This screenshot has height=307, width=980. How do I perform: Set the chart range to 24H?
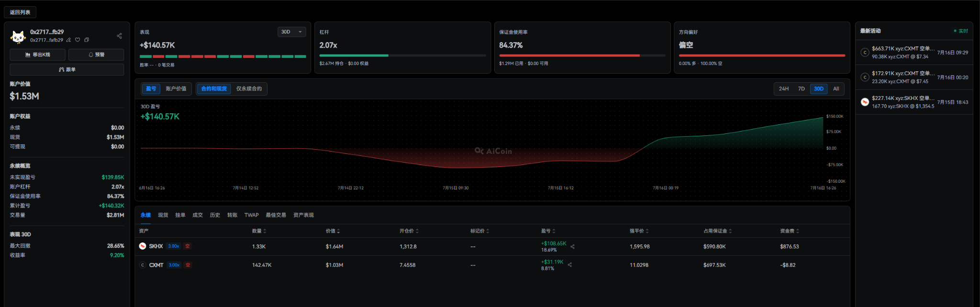[784, 89]
